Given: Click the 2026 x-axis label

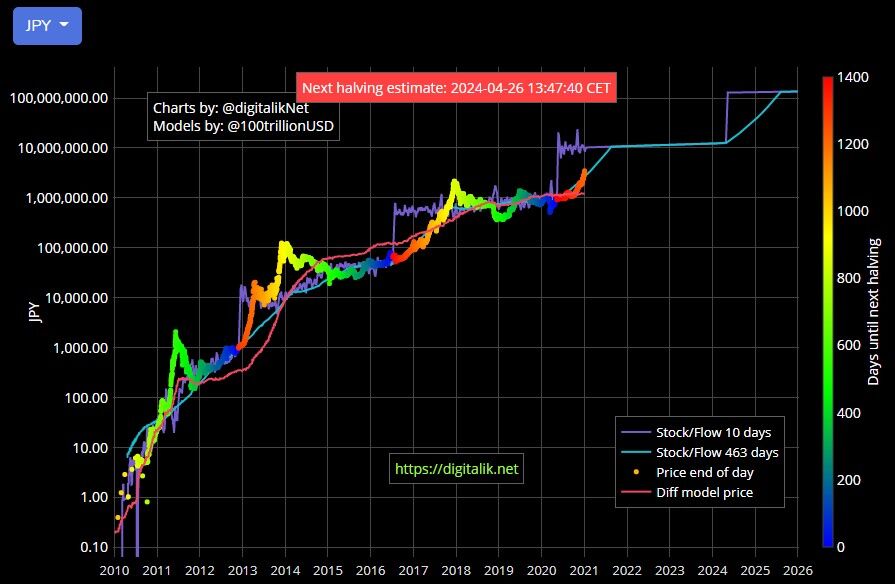Looking at the screenshot, I should [798, 570].
